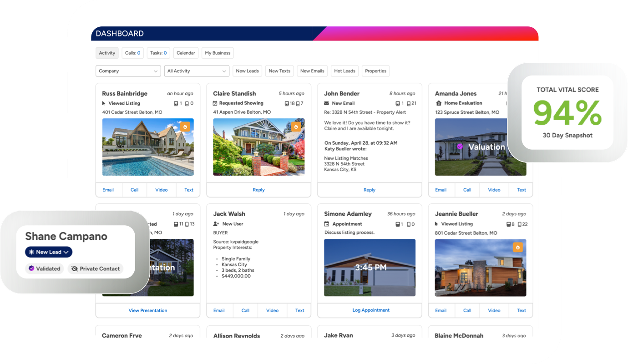628x364 pixels.
Task: Click View Presentation on the second-row card
Action: pos(147,310)
